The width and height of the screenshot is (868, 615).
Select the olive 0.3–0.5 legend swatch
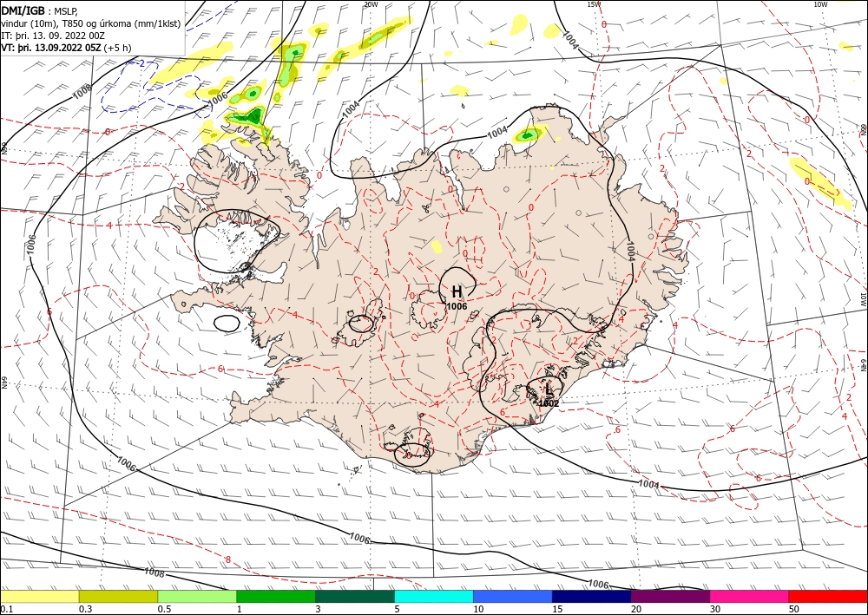[x=118, y=596]
